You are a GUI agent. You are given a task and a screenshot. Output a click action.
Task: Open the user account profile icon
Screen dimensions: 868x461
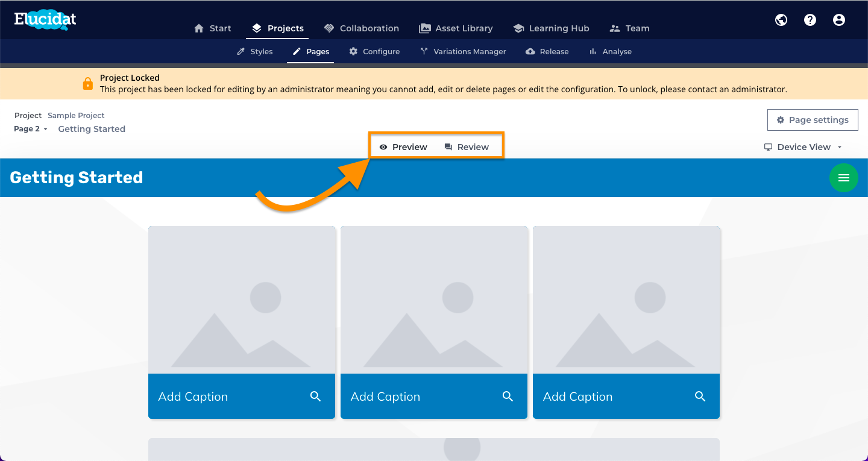coord(839,20)
